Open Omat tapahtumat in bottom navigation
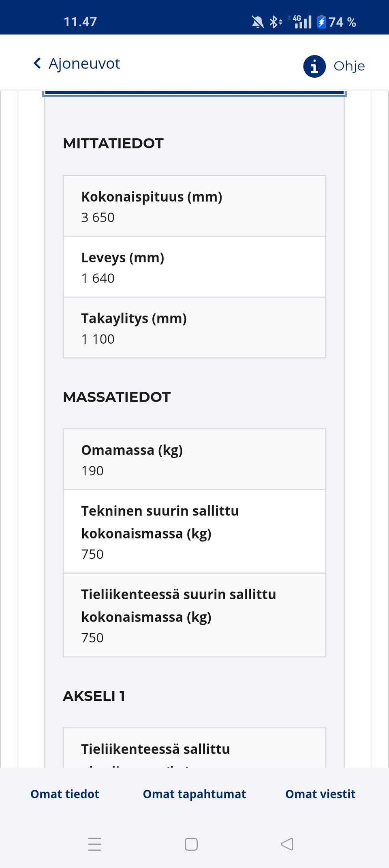 pos(194,794)
